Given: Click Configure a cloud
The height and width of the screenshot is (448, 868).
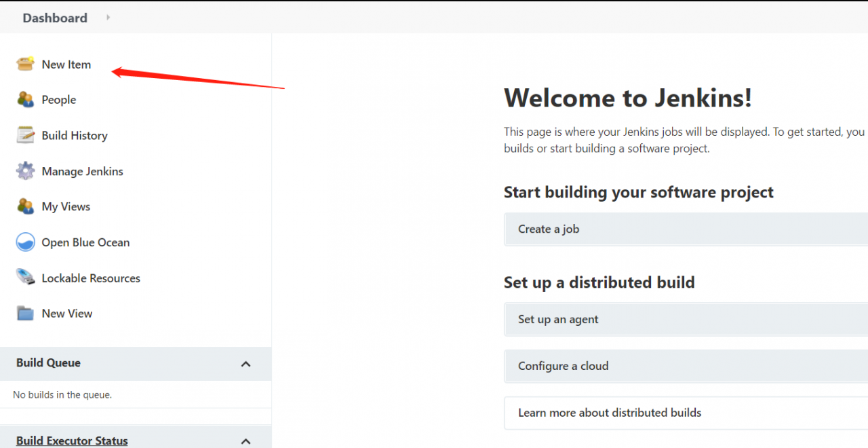Looking at the screenshot, I should (x=686, y=366).
